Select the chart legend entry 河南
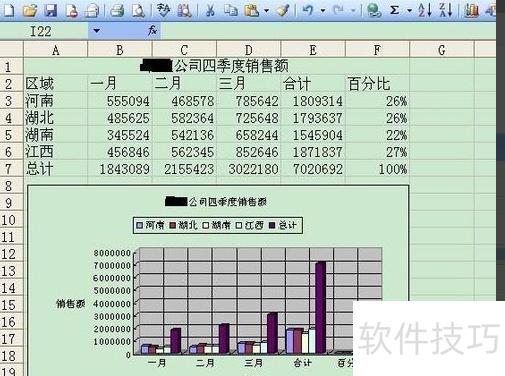 150,225
